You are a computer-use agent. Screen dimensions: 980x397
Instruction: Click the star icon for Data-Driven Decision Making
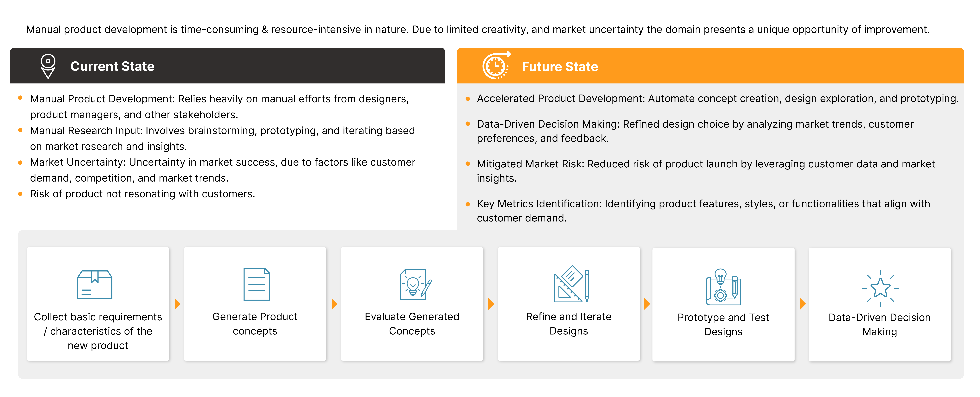click(x=880, y=288)
